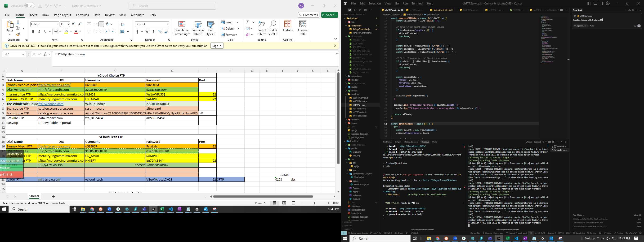The height and width of the screenshot is (242, 644).
Task: Open the Selection menu in Cursor
Action: click(375, 3)
